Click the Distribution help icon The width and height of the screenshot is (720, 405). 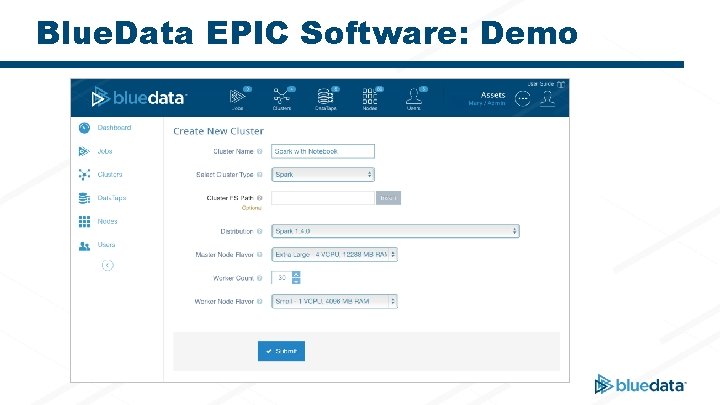[259, 231]
